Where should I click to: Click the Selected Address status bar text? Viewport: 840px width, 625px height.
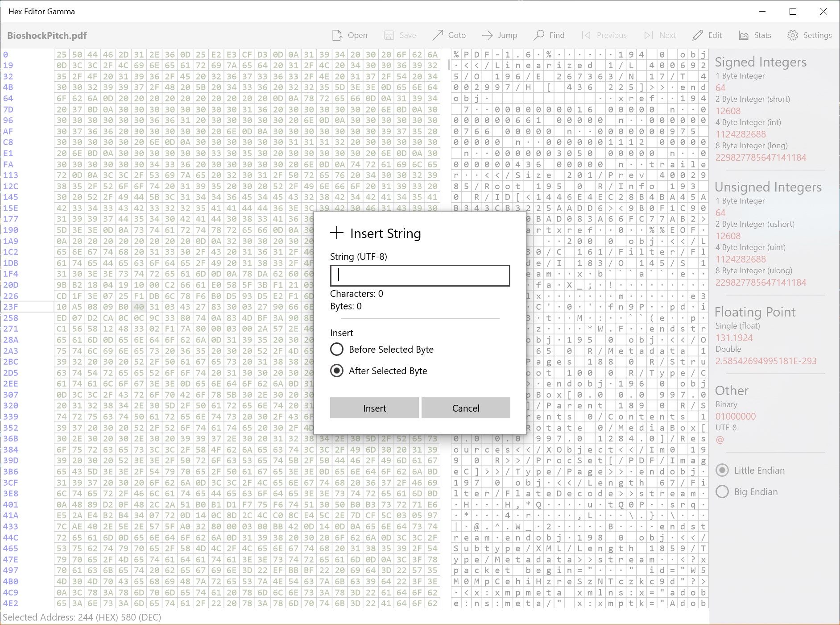pyautogui.click(x=82, y=617)
